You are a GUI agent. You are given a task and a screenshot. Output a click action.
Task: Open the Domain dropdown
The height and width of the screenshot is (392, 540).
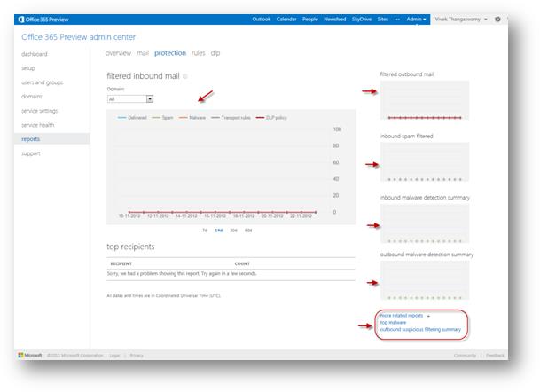coord(150,99)
